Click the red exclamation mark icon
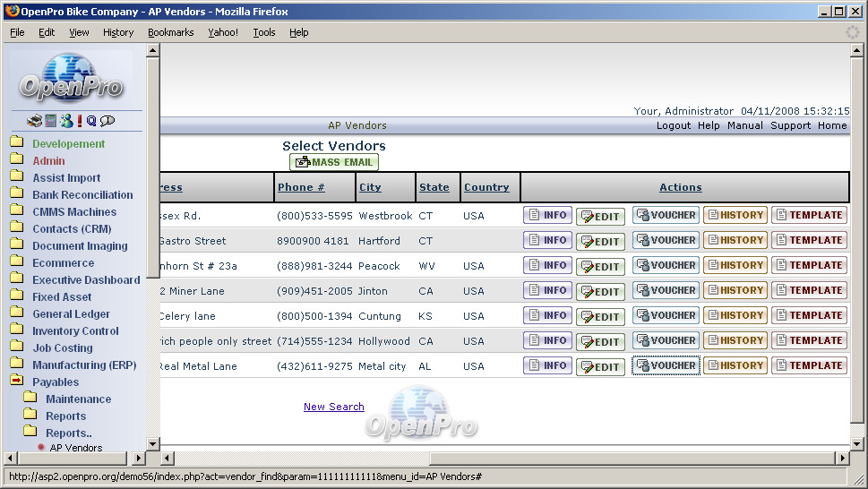The height and width of the screenshot is (489, 868). pos(80,121)
